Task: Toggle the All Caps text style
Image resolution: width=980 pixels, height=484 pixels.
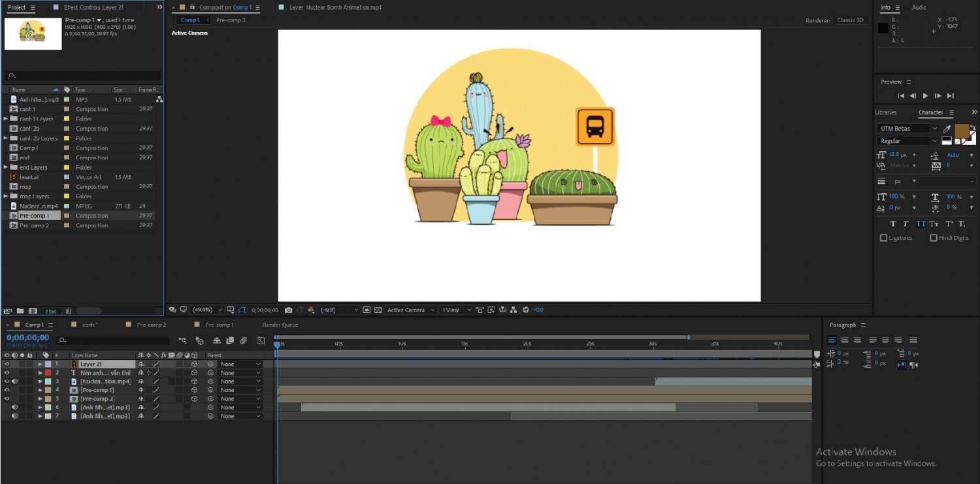Action: (921, 224)
